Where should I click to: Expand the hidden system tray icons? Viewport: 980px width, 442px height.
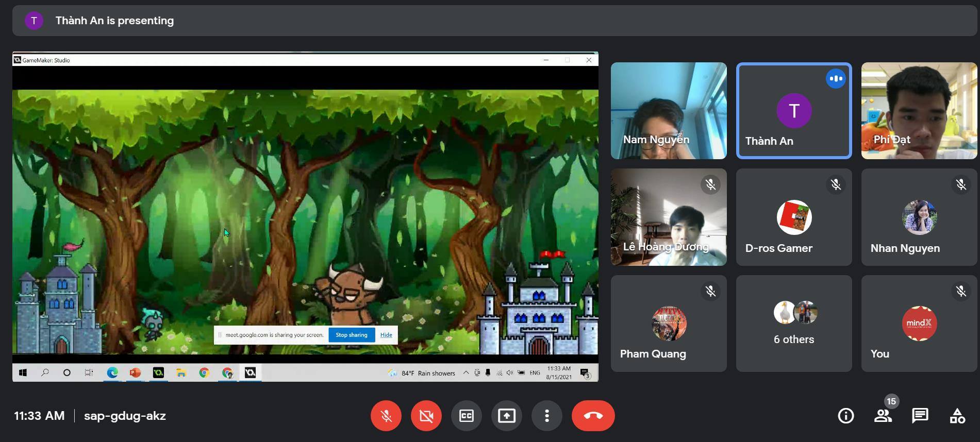[466, 372]
